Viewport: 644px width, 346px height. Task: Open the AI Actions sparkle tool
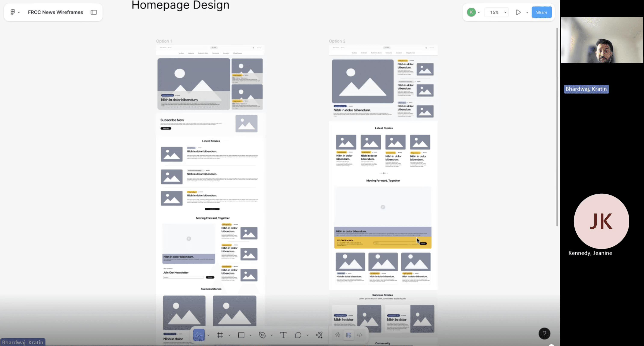pos(319,335)
